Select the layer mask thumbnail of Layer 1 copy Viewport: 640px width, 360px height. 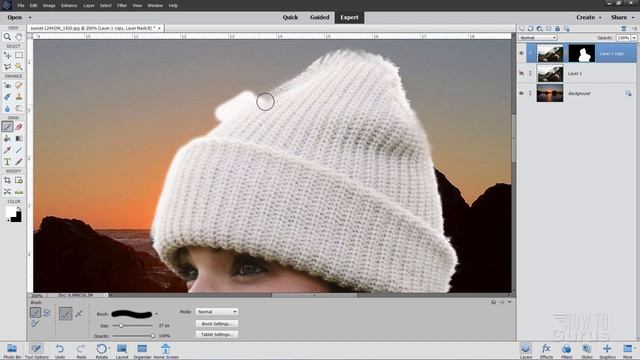(582, 53)
